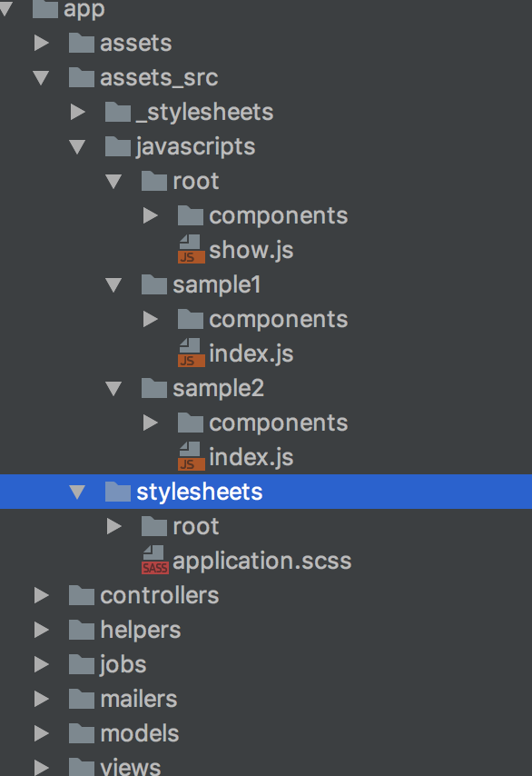
Task: Collapse the assets_src folder arrow
Action: tap(41, 78)
